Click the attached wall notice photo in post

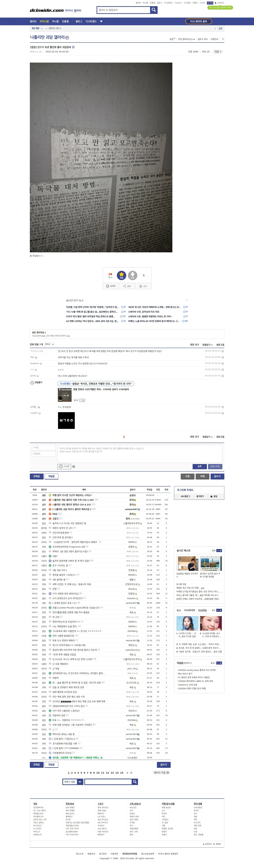pos(101,157)
